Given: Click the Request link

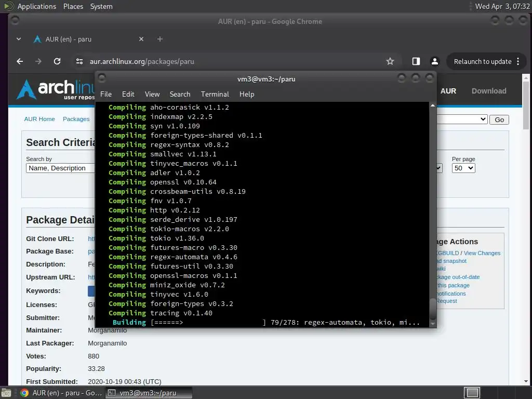Looking at the screenshot, I should [446, 301].
